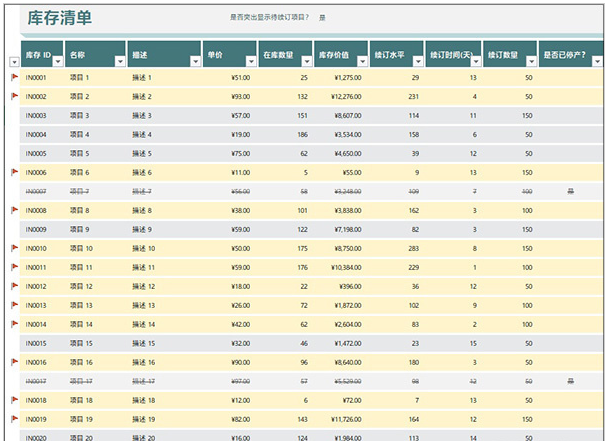608x441 pixels.
Task: Click the flag marker next to IN0008
Action: coord(14,210)
